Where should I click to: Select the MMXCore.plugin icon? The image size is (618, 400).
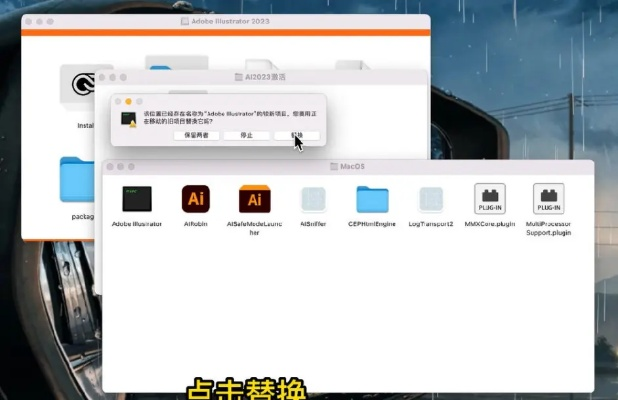pyautogui.click(x=490, y=199)
